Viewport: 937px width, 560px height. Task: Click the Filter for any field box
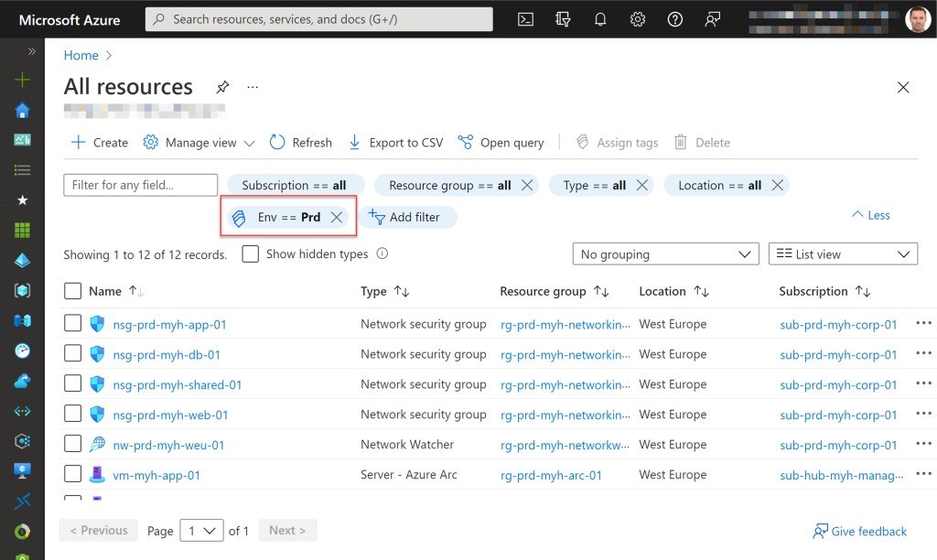(140, 185)
